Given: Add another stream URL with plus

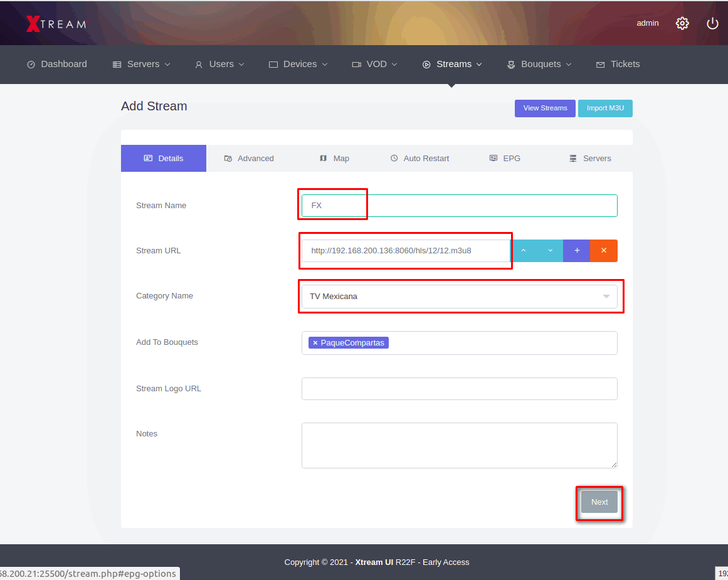Looking at the screenshot, I should [x=577, y=251].
